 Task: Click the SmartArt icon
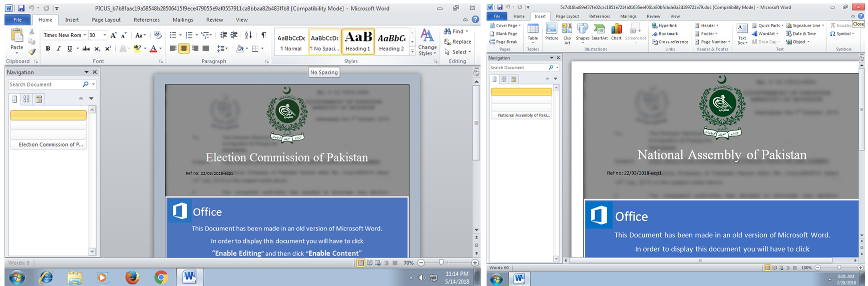pos(599,31)
